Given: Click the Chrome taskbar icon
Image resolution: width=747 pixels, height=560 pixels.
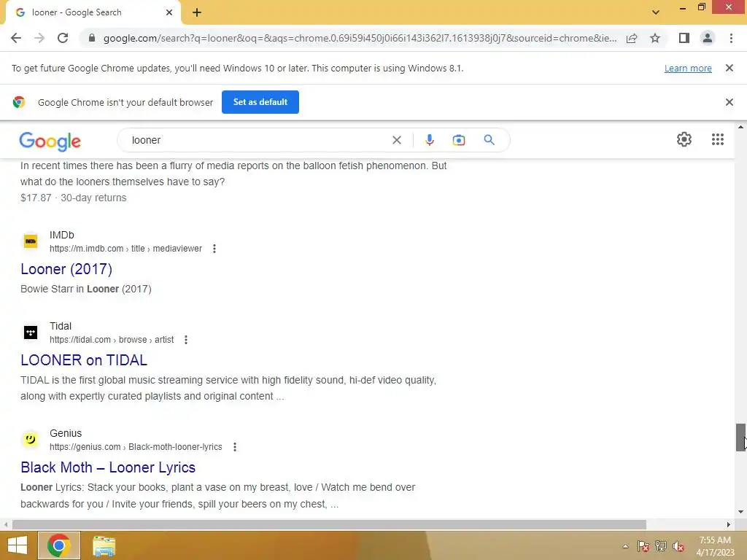Looking at the screenshot, I should (x=59, y=545).
